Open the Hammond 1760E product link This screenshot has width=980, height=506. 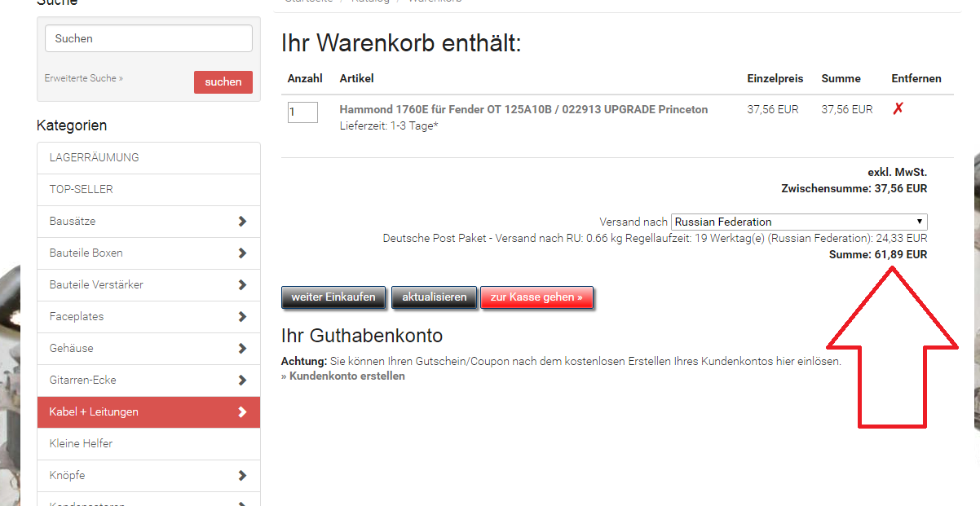pyautogui.click(x=524, y=109)
